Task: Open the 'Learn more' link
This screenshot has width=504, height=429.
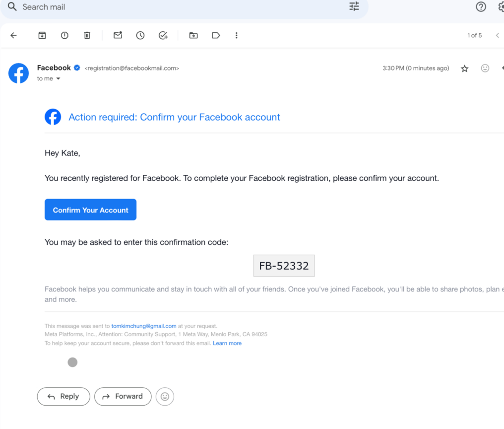Action: point(227,343)
